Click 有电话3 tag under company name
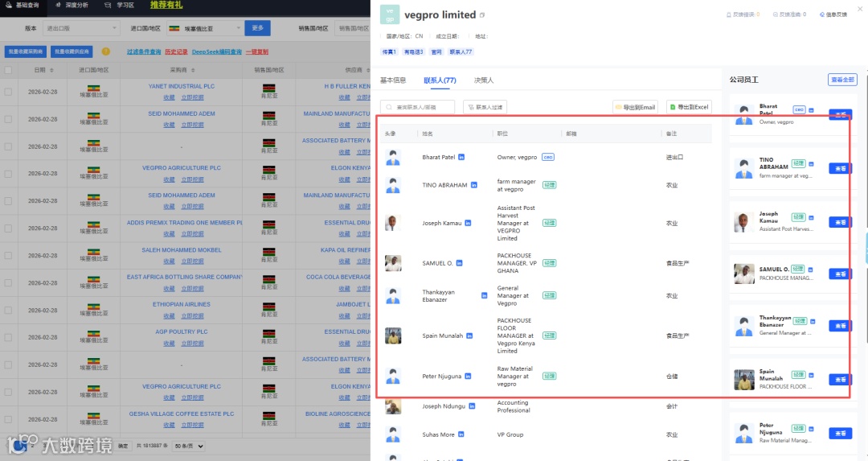868x461 pixels. pos(414,52)
